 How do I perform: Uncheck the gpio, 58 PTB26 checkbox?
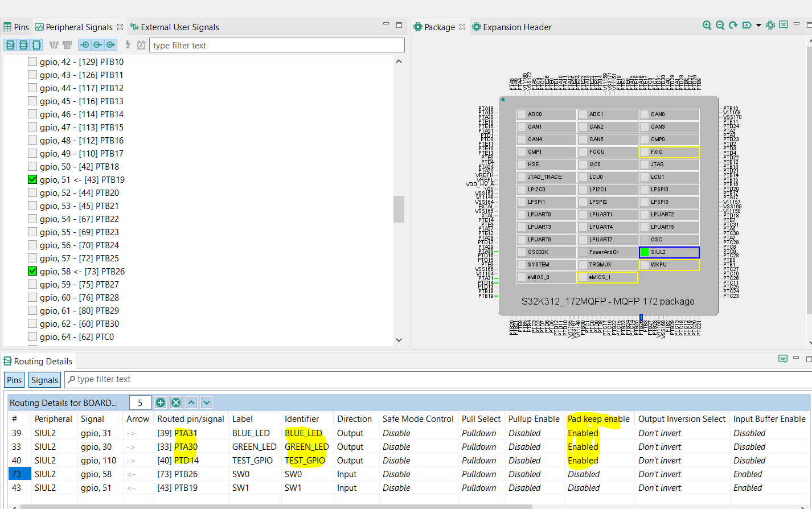click(32, 271)
